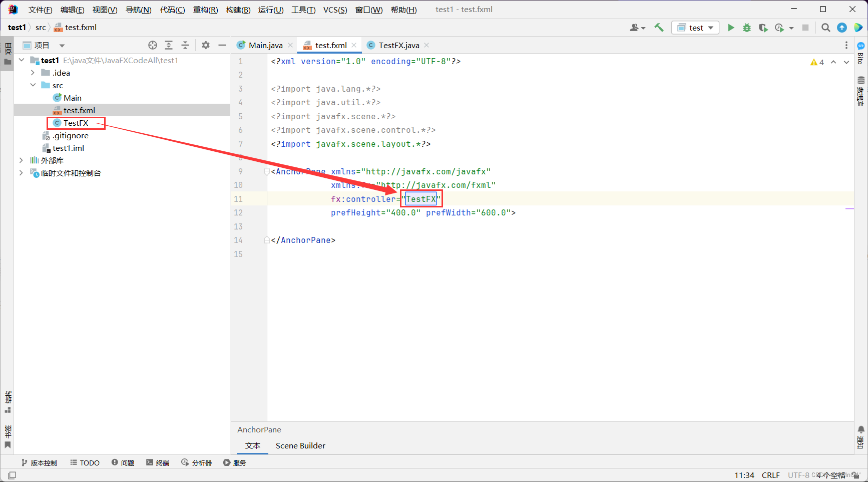Click AnchorPane breadcrumb below editor
Image resolution: width=868 pixels, height=482 pixels.
click(x=259, y=429)
